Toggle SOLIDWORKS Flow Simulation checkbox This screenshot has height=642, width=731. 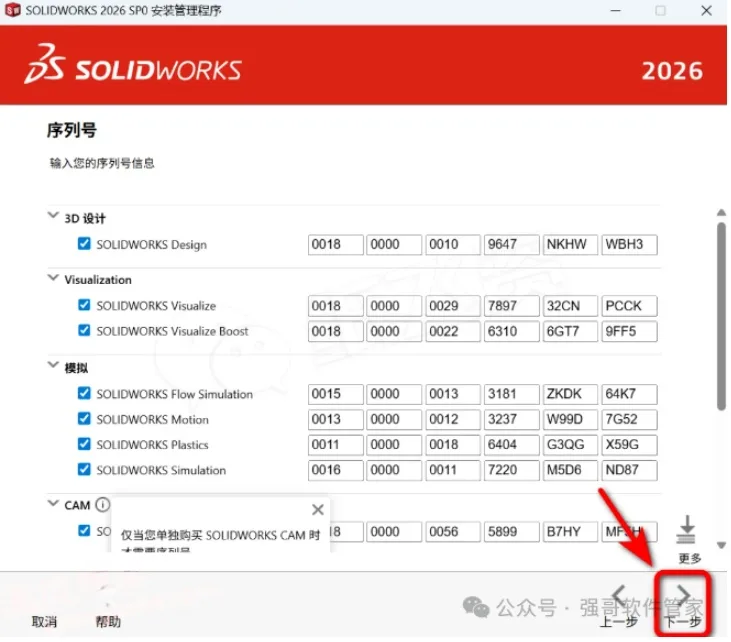tap(84, 393)
